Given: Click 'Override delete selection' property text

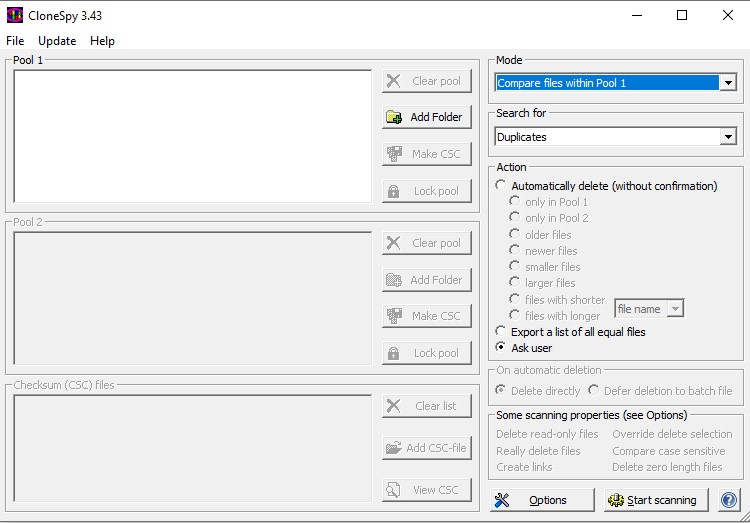Looking at the screenshot, I should 672,434.
